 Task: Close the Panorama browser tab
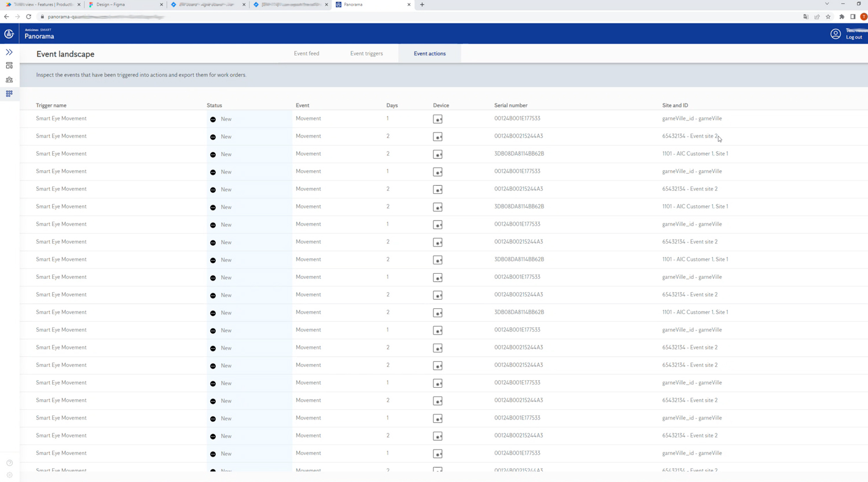click(x=409, y=5)
